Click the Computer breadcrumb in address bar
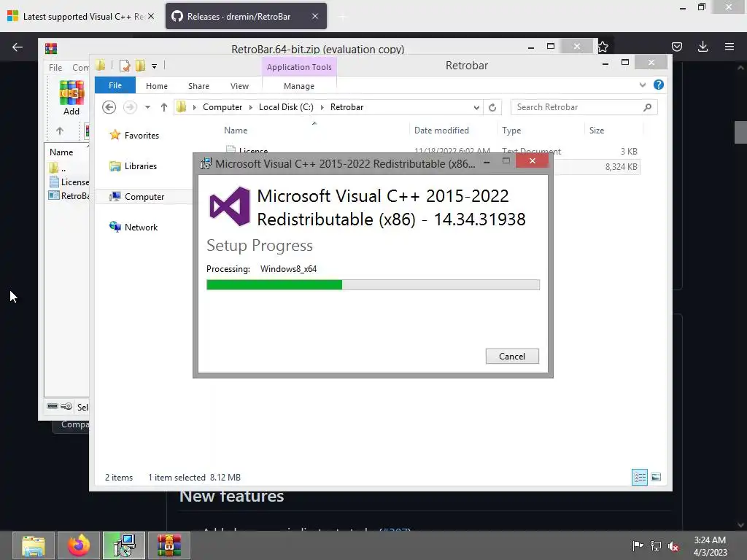The image size is (747, 560). [x=222, y=107]
